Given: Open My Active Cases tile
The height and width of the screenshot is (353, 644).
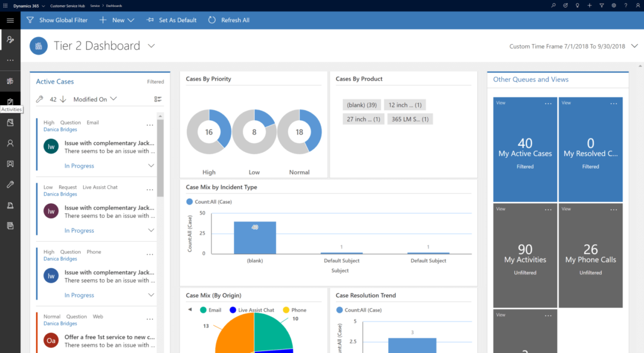Looking at the screenshot, I should pyautogui.click(x=525, y=150).
